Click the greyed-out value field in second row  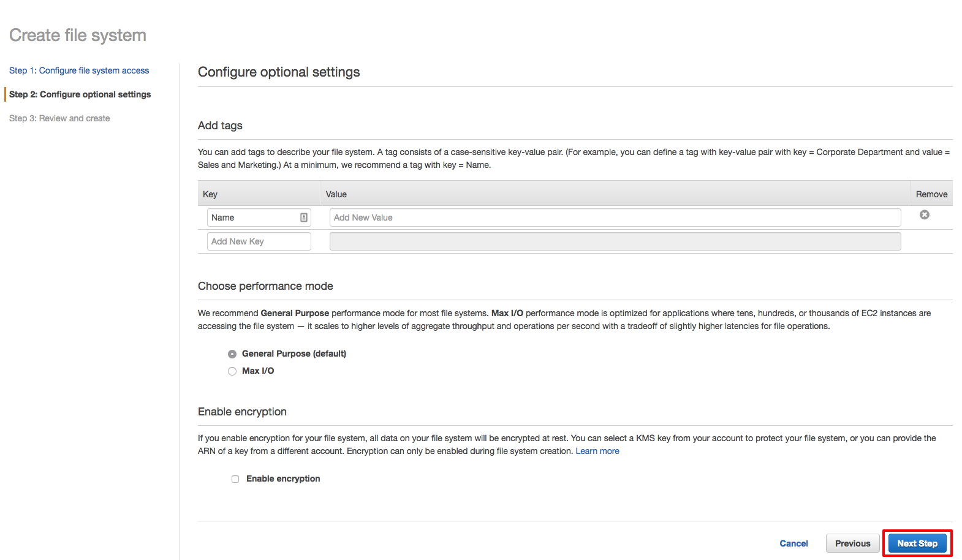[x=615, y=241]
